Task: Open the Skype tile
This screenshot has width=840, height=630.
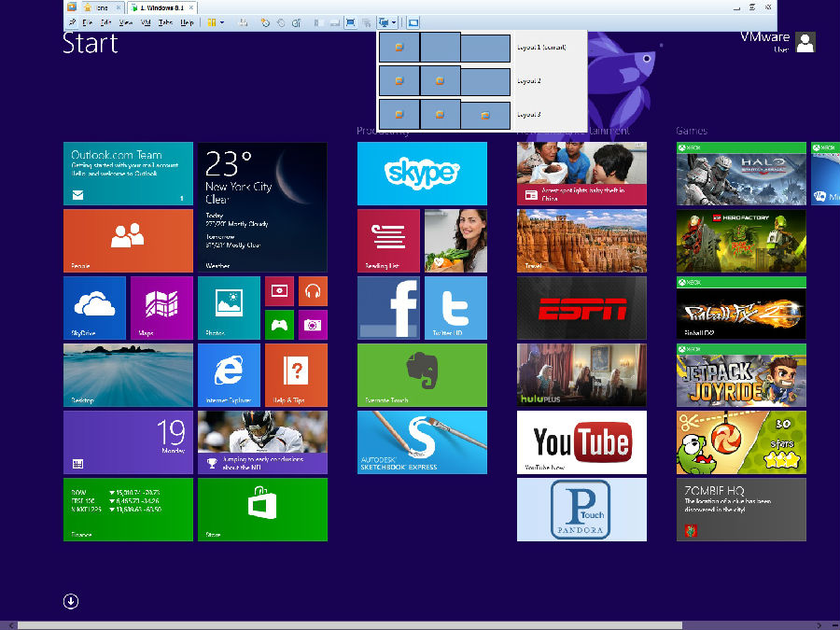Action: (422, 174)
